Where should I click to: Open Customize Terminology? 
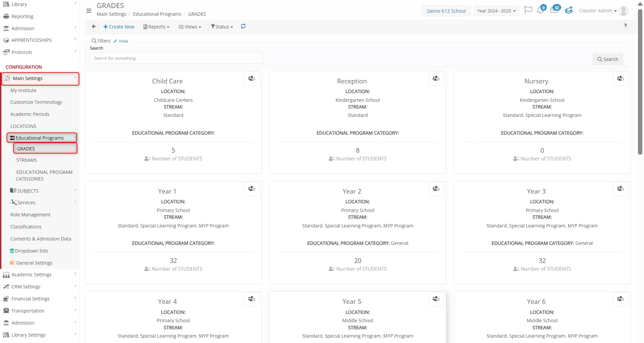(x=36, y=102)
